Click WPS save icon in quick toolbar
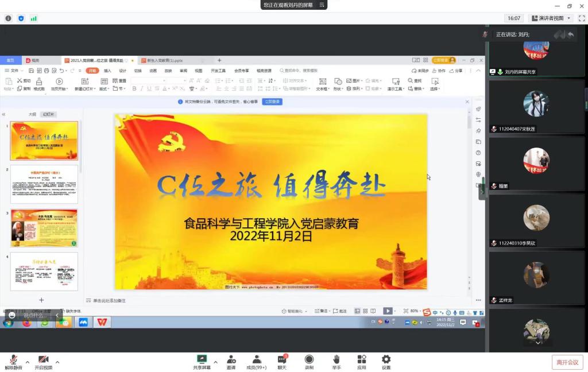 click(31, 71)
